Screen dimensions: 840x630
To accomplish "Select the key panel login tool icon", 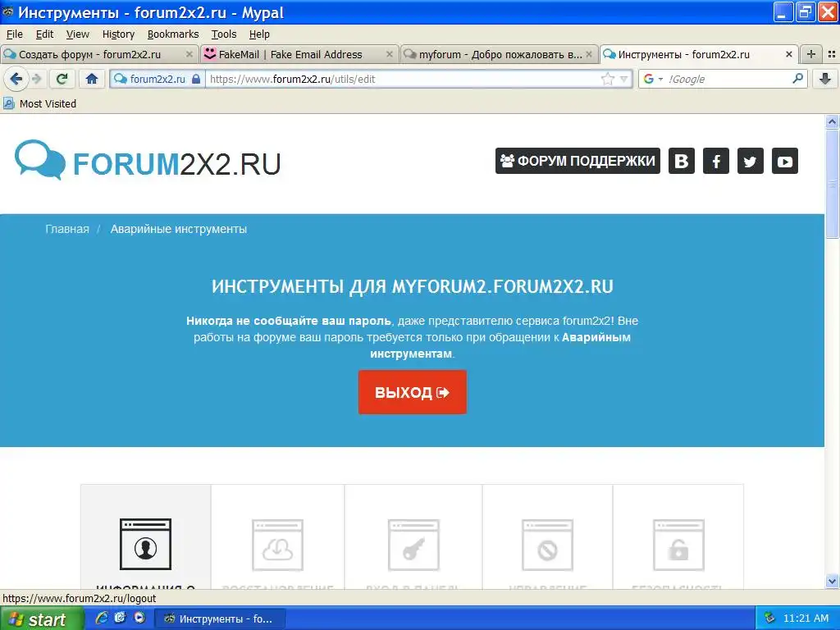I will click(413, 545).
